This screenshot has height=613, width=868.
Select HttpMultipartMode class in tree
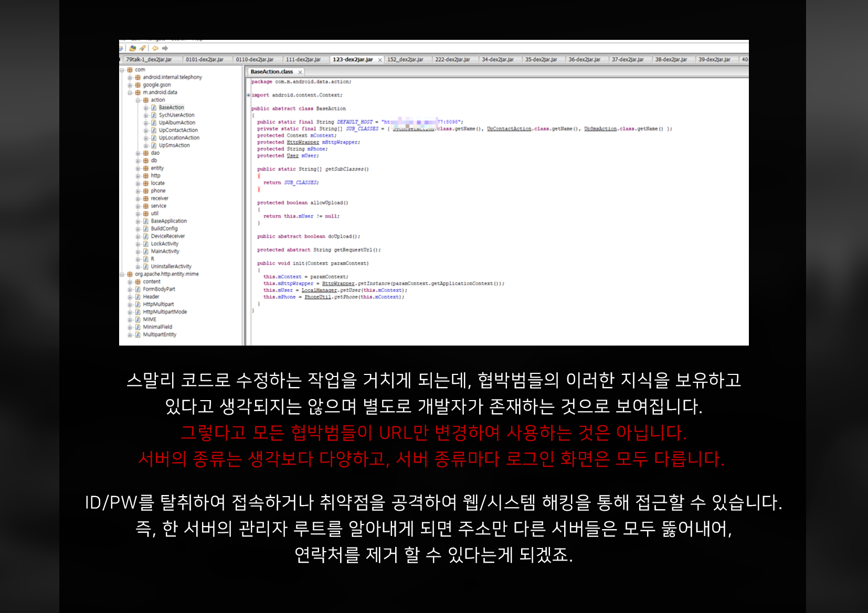165,312
